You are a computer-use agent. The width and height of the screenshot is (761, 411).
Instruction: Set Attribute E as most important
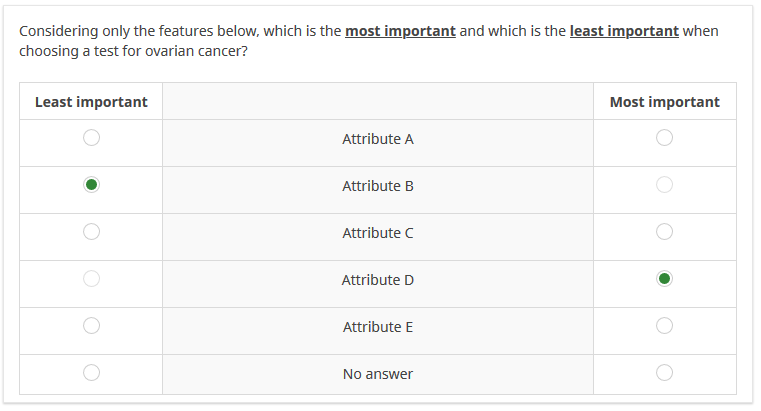click(x=664, y=326)
